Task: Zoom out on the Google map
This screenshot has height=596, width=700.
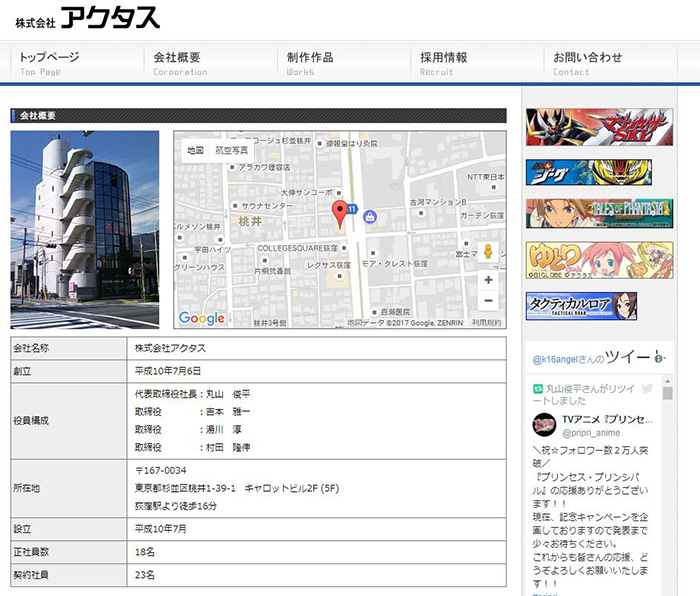Action: click(488, 301)
